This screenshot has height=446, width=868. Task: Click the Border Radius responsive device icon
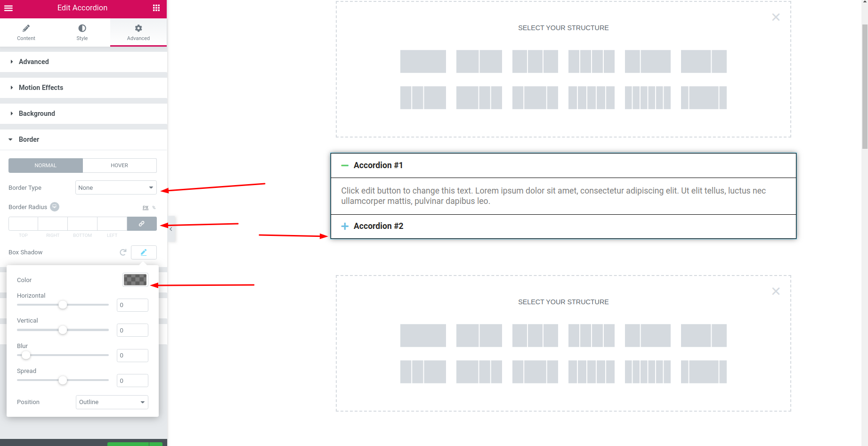click(55, 207)
